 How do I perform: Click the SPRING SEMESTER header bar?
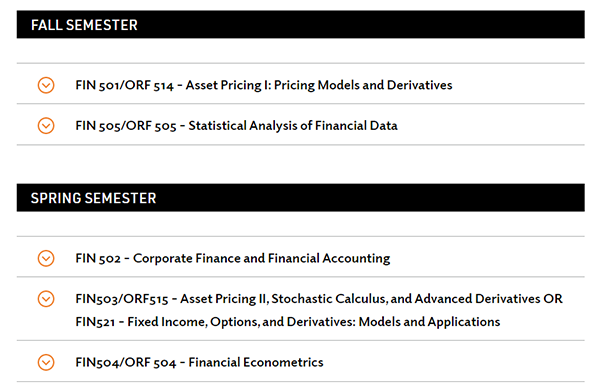pyautogui.click(x=300, y=198)
